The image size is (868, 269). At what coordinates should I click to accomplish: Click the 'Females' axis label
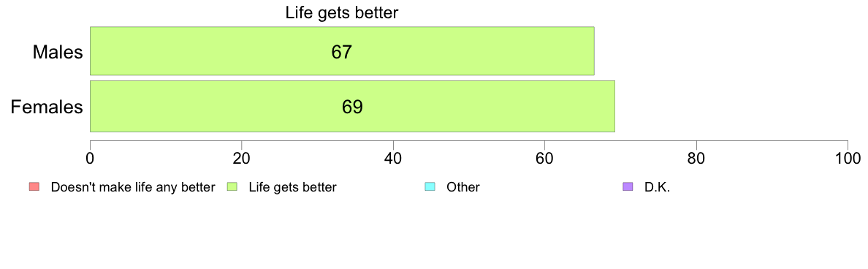[47, 106]
